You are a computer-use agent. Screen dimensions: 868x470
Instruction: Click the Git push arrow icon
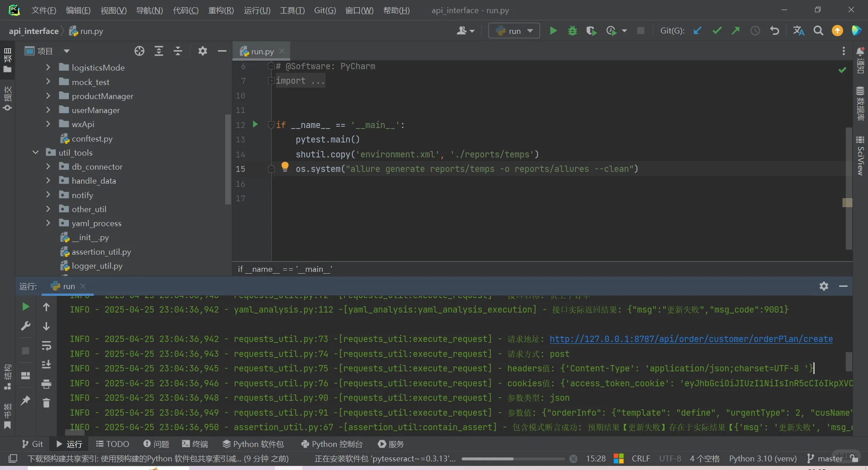736,31
